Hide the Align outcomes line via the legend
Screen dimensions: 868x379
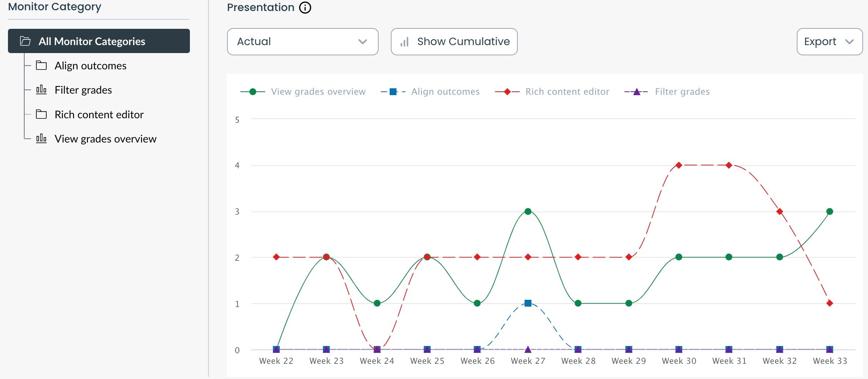pyautogui.click(x=444, y=91)
